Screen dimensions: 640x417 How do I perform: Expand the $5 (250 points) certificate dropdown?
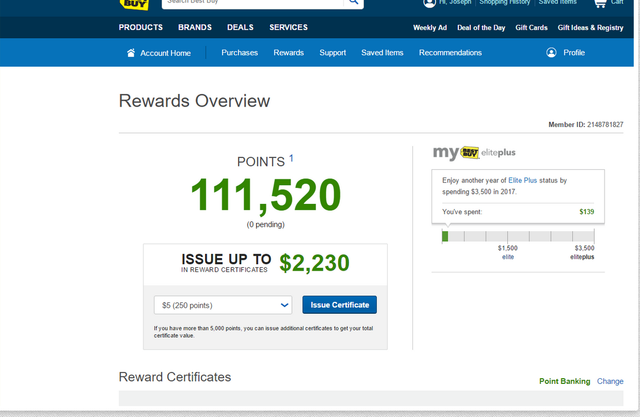point(223,305)
